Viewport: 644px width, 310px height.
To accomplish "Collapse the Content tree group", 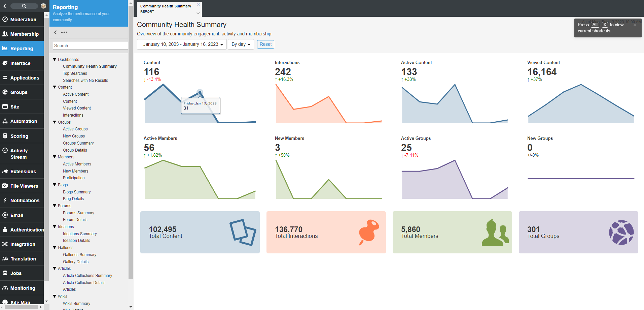I will coord(55,87).
